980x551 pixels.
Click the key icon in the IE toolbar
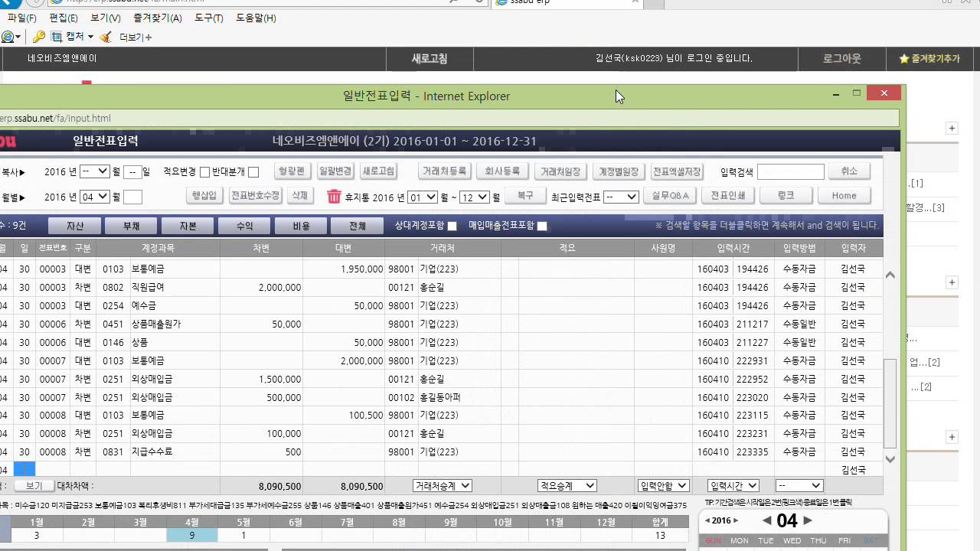click(39, 37)
